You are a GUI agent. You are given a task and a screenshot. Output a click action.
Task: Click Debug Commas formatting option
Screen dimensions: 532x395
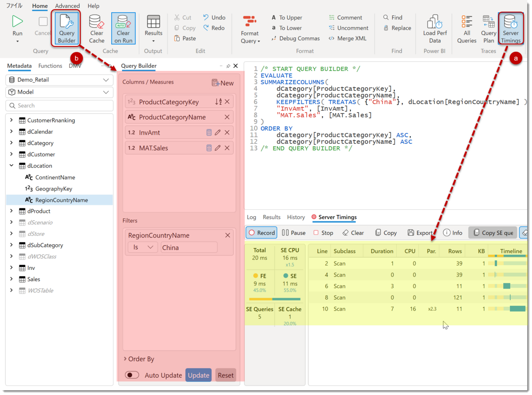click(x=295, y=39)
